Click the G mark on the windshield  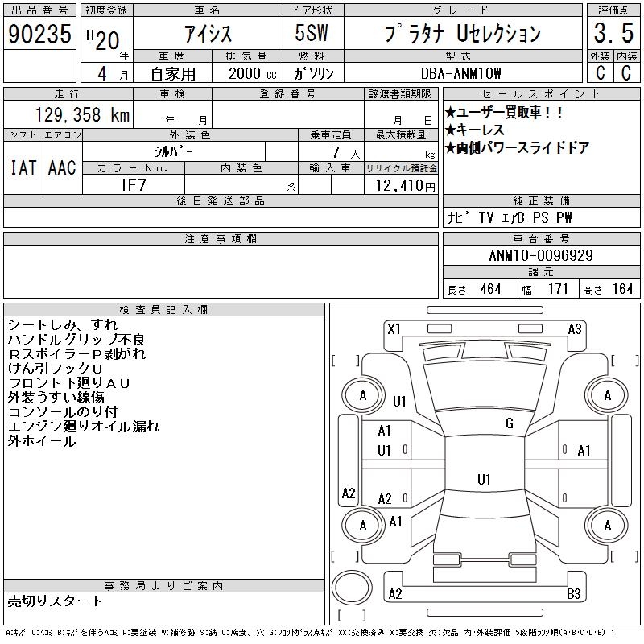(510, 423)
